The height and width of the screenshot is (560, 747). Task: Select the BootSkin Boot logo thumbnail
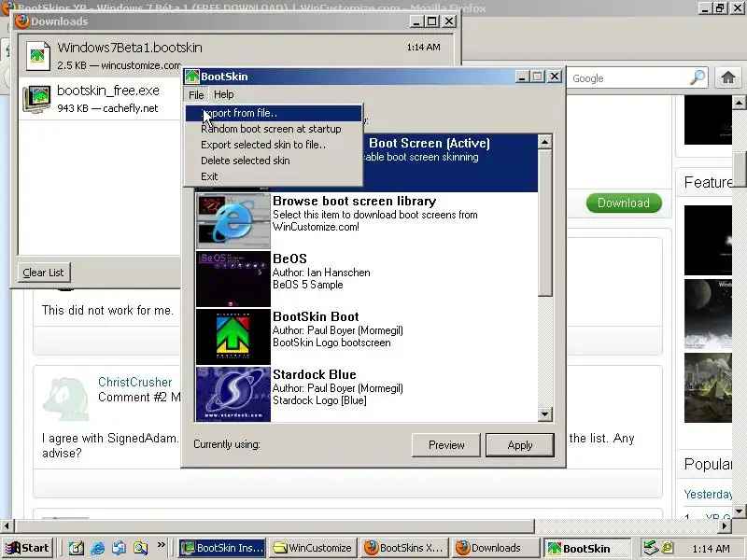click(x=233, y=337)
